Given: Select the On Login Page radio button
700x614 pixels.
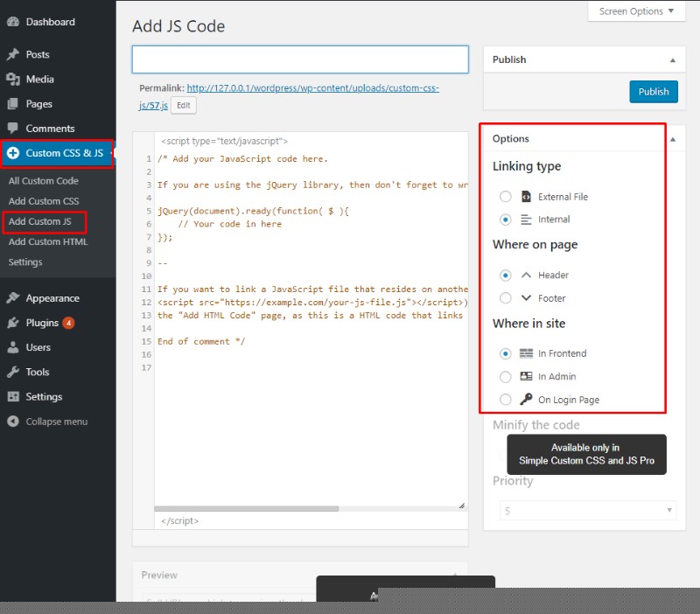Looking at the screenshot, I should pyautogui.click(x=506, y=400).
